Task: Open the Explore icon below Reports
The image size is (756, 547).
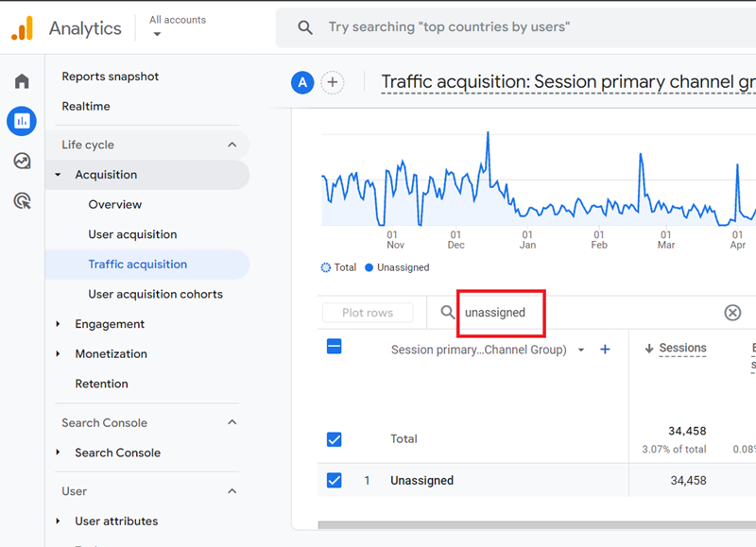Action: coord(21,161)
